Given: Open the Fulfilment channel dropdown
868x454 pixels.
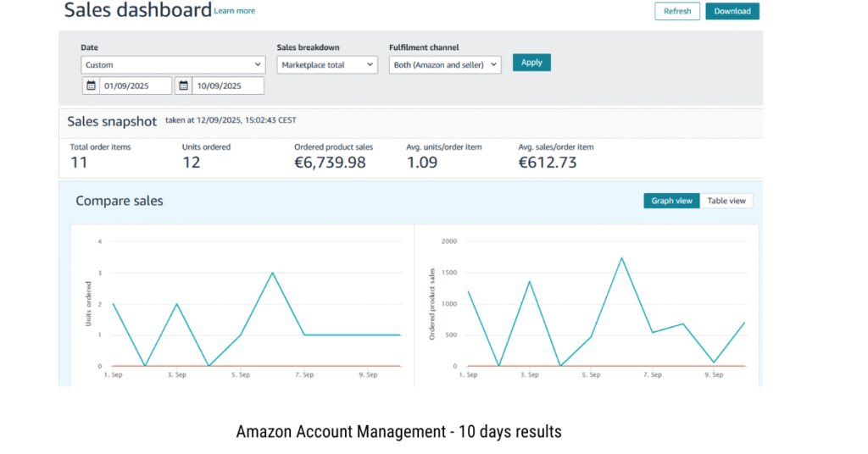Looking at the screenshot, I should tap(445, 64).
